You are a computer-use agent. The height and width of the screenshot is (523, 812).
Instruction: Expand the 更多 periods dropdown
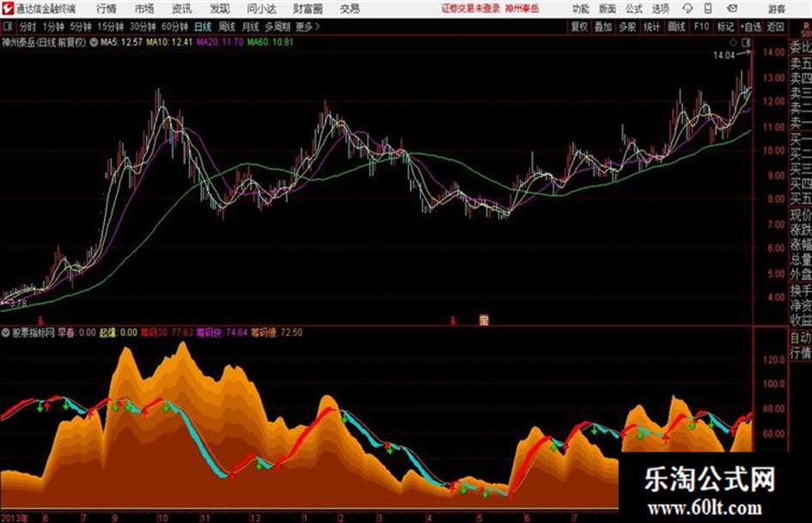click(x=308, y=27)
